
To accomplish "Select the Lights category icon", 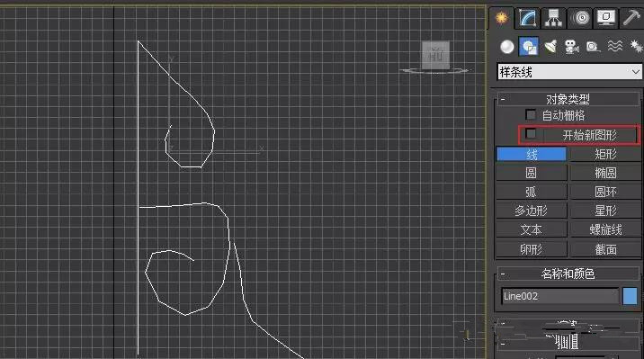I will pyautogui.click(x=550, y=47).
